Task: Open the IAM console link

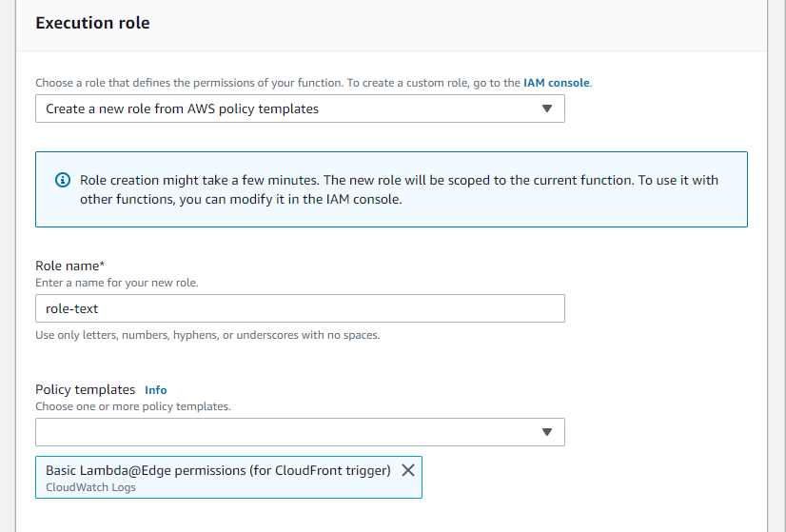Action: (556, 83)
